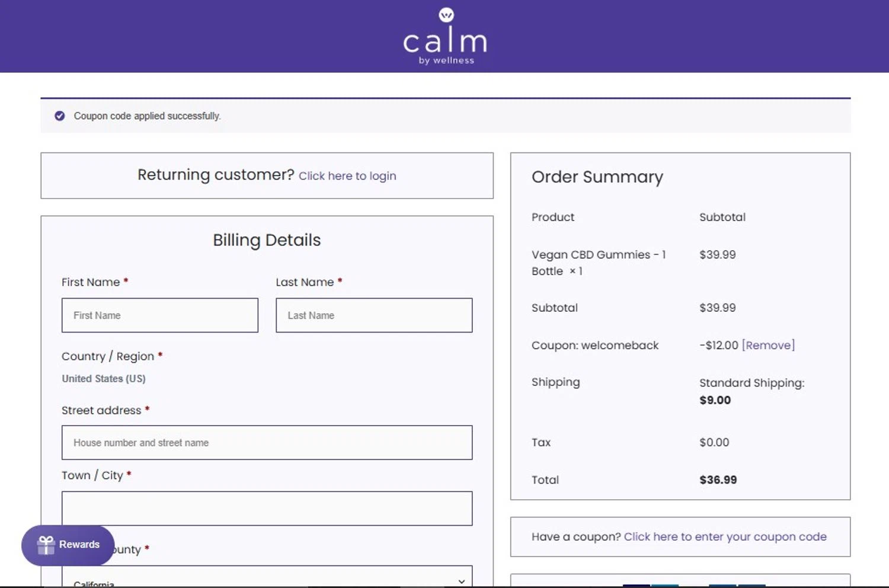The height and width of the screenshot is (588, 889).
Task: Click the Town / City input
Action: pos(267,509)
